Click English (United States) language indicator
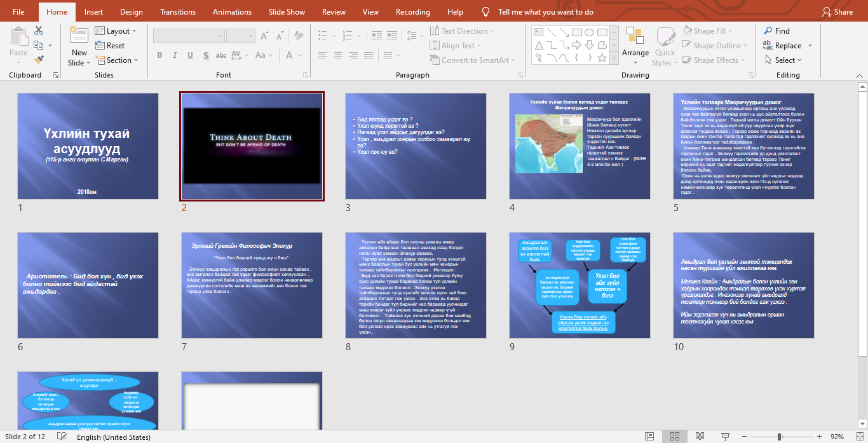The image size is (868, 443). tap(114, 437)
